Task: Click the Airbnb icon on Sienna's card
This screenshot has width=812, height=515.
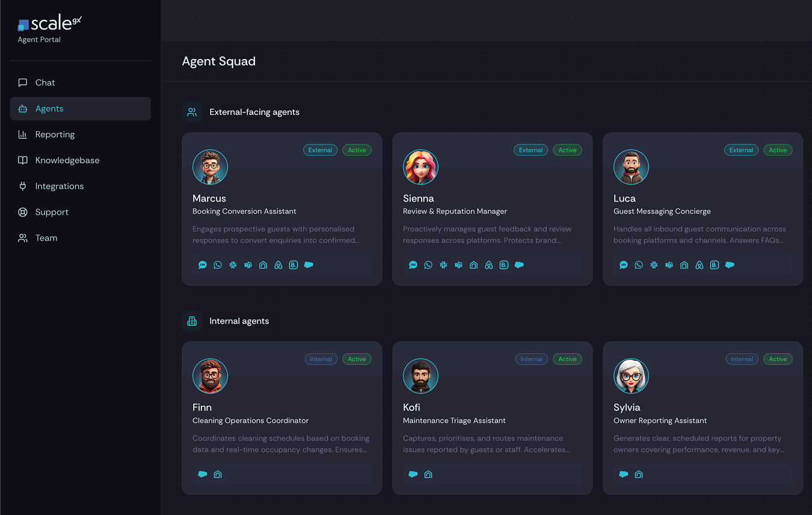Action: [x=488, y=265]
